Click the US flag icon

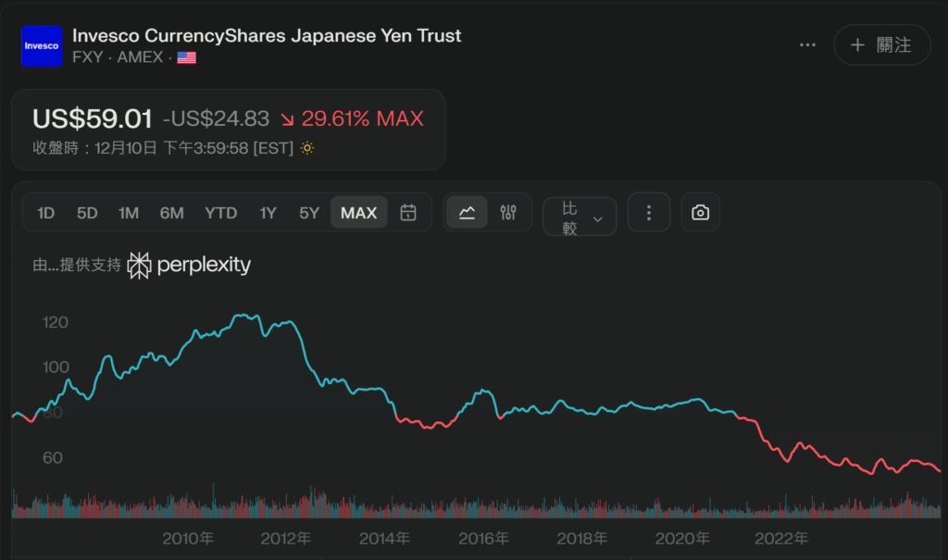(x=186, y=57)
